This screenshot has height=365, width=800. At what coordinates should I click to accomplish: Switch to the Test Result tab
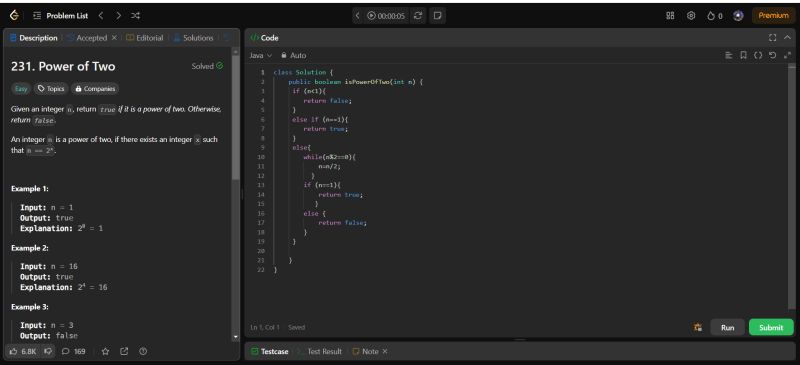[319, 351]
